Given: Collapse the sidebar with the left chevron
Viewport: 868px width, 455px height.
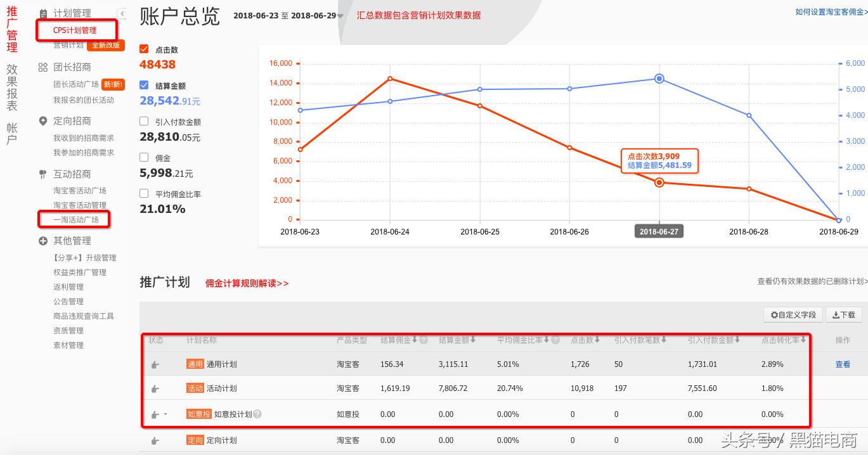Looking at the screenshot, I should tap(122, 12).
